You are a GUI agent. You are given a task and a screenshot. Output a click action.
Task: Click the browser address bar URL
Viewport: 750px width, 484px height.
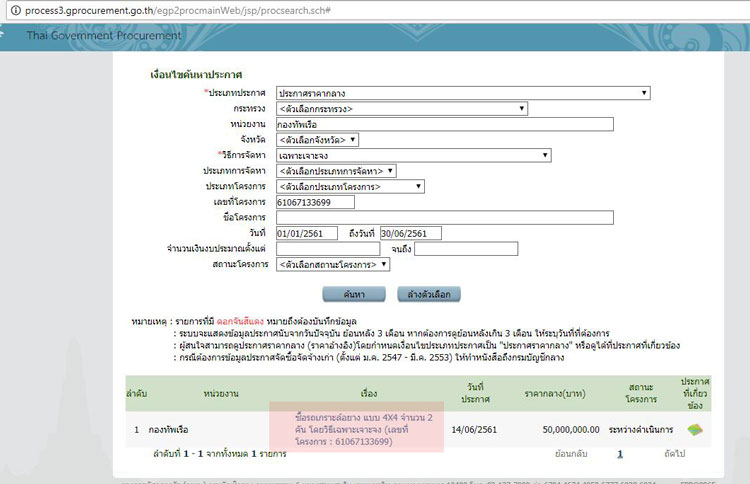(x=170, y=8)
